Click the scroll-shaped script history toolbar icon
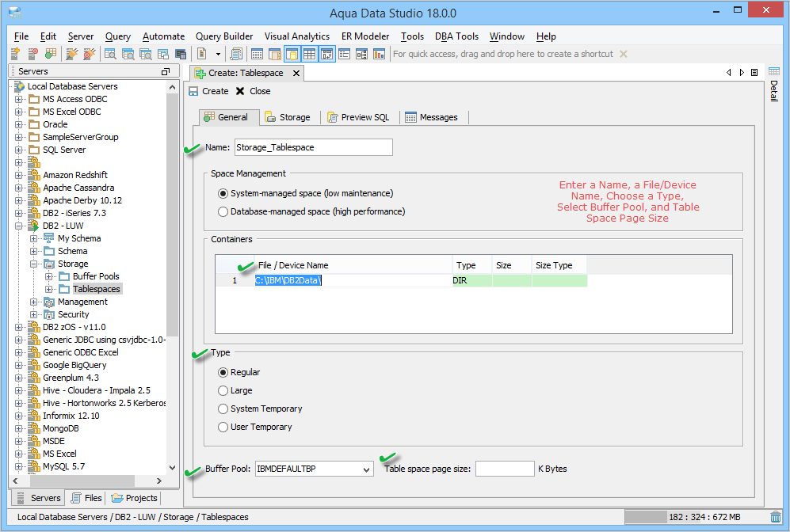 tap(236, 54)
